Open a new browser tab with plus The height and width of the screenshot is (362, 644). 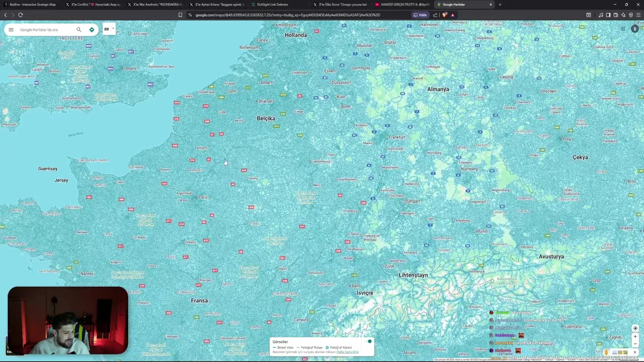pyautogui.click(x=500, y=5)
